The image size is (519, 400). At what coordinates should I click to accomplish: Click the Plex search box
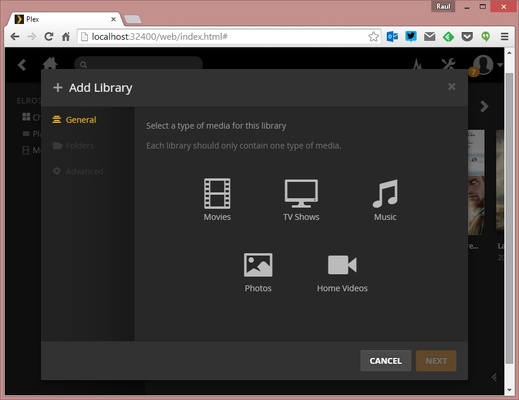point(138,63)
